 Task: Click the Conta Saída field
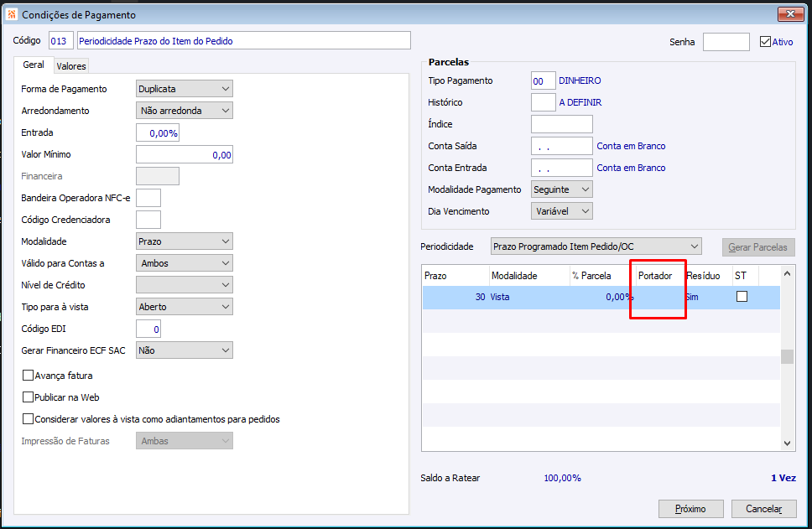pyautogui.click(x=561, y=146)
